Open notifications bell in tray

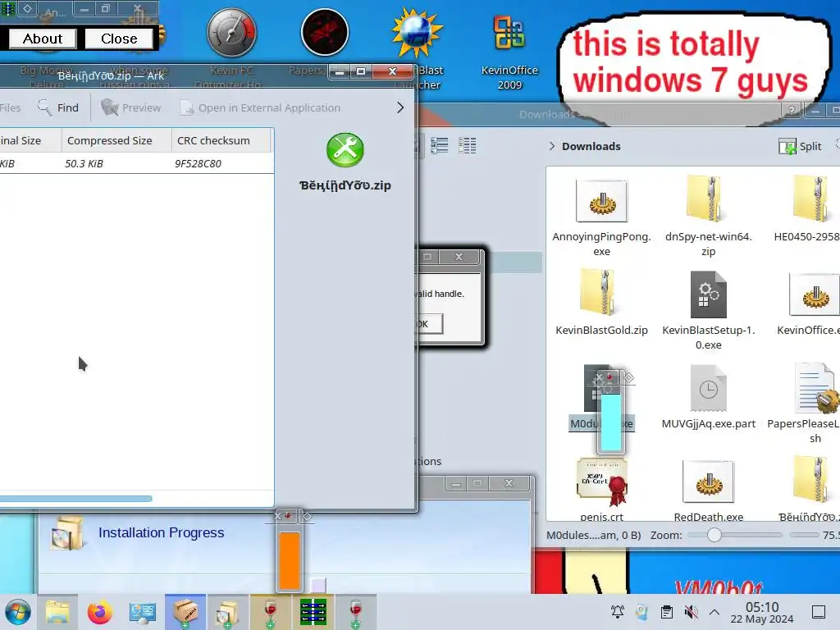[617, 611]
